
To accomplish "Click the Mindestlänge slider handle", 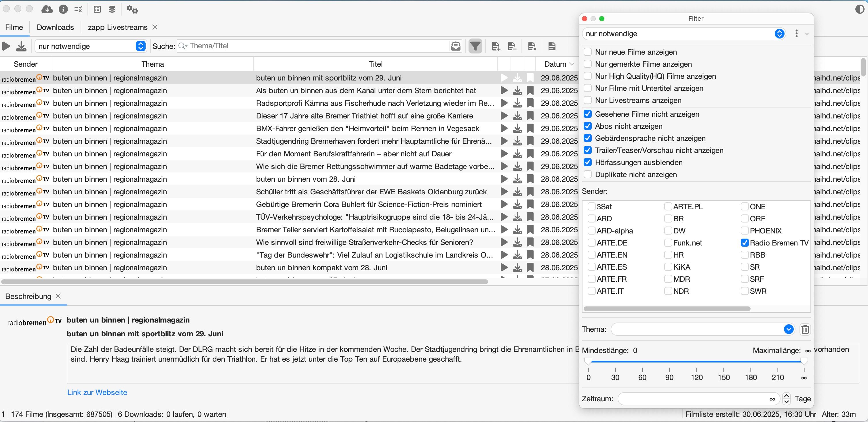I will point(588,361).
